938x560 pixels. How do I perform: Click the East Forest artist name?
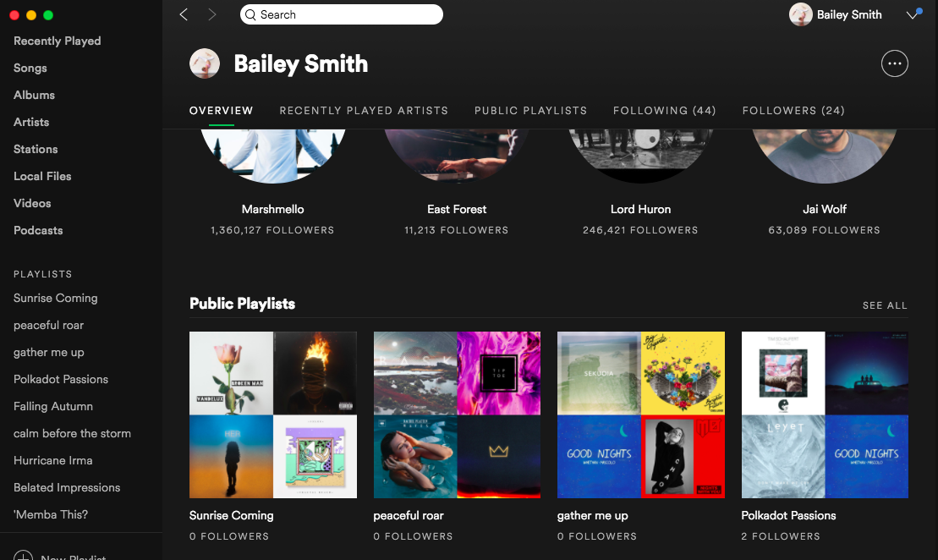pos(457,210)
